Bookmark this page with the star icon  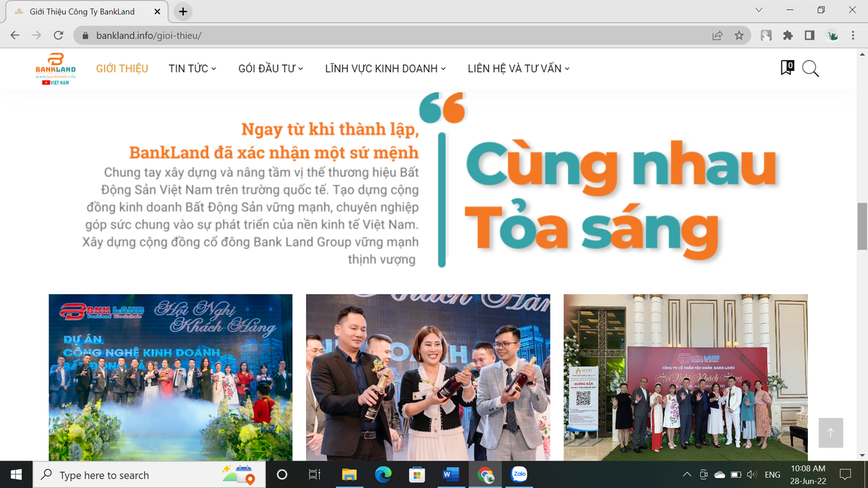[739, 35]
